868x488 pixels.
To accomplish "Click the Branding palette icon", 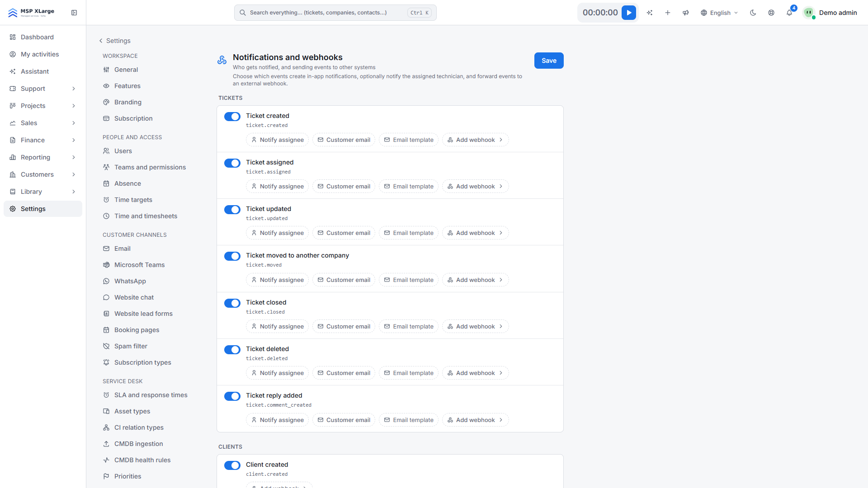I will point(106,102).
